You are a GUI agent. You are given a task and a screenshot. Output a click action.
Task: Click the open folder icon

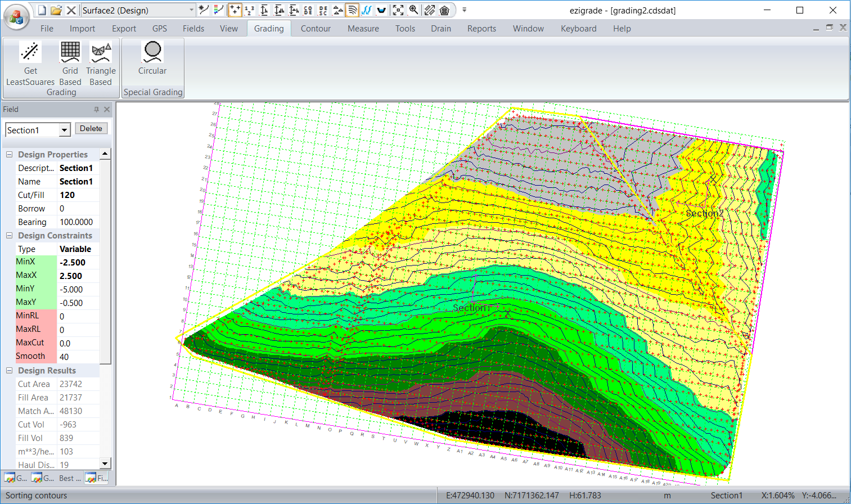pos(56,10)
